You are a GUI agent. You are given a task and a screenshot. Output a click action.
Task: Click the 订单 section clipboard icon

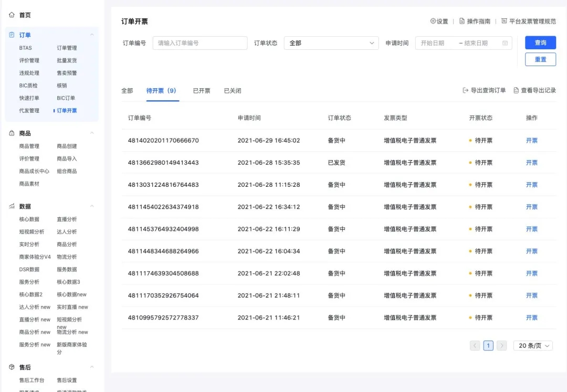click(x=12, y=35)
